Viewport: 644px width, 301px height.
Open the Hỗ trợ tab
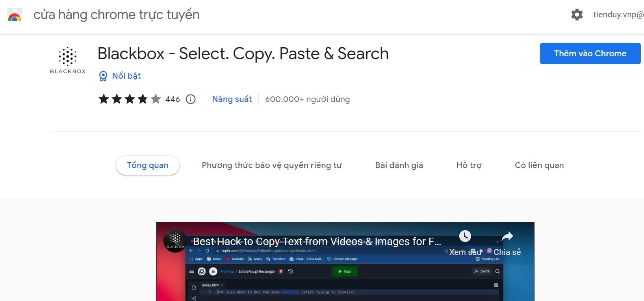tap(469, 165)
